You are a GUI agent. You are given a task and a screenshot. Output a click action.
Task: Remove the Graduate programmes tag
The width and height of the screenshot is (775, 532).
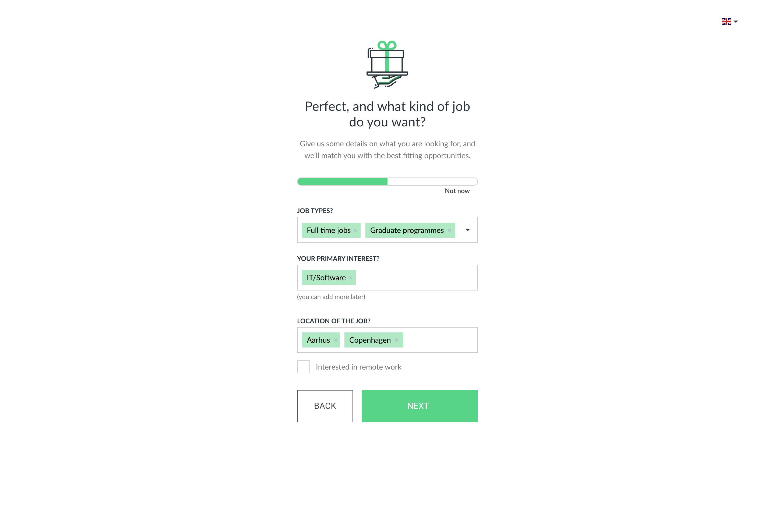pyautogui.click(x=449, y=230)
